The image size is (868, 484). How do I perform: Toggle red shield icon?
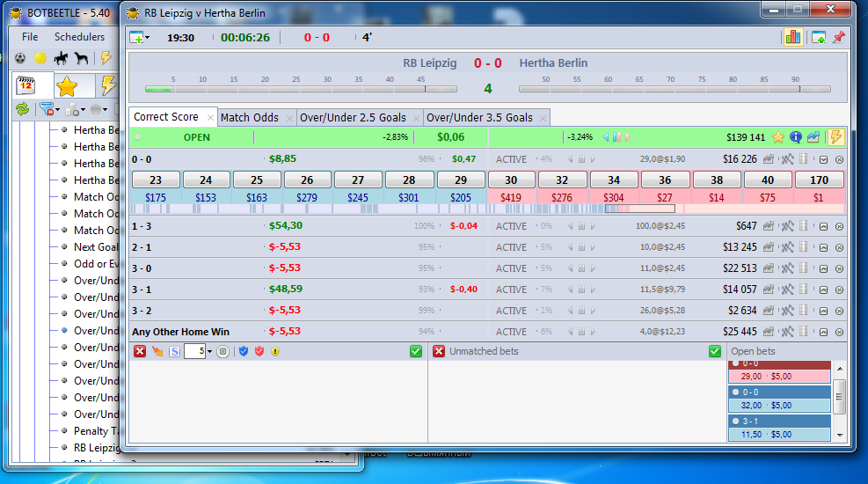[259, 351]
